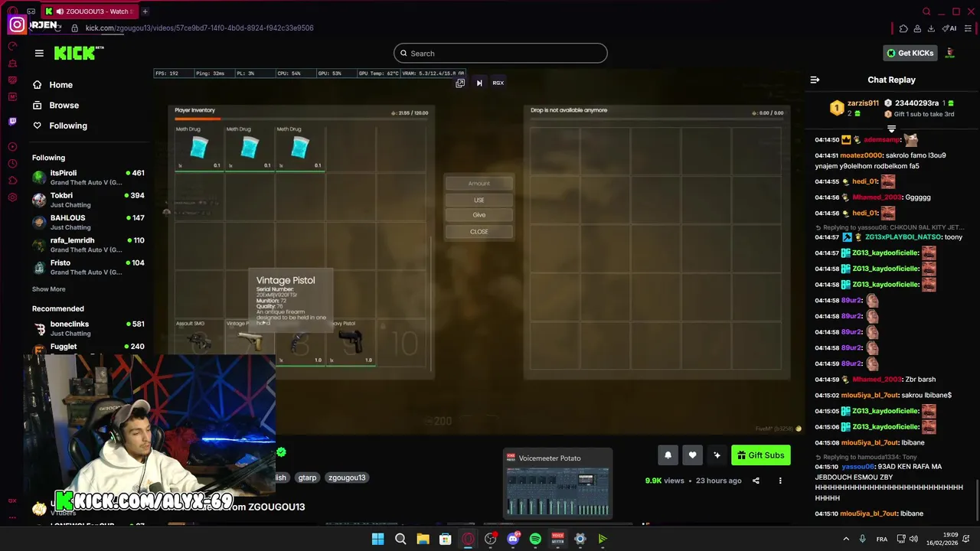The width and height of the screenshot is (980, 551).
Task: Open rafa_lemridh followed channel
Action: (88, 245)
